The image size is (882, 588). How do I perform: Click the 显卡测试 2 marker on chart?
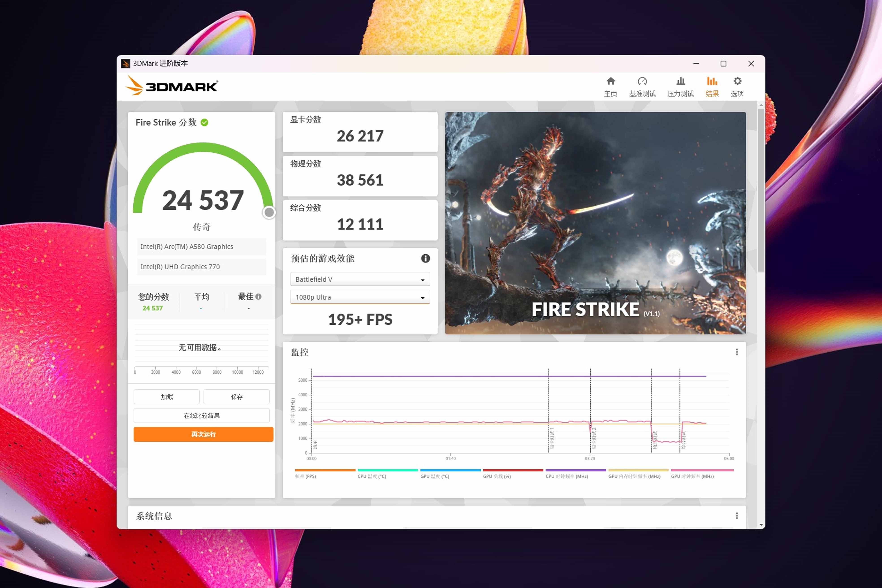pyautogui.click(x=594, y=438)
